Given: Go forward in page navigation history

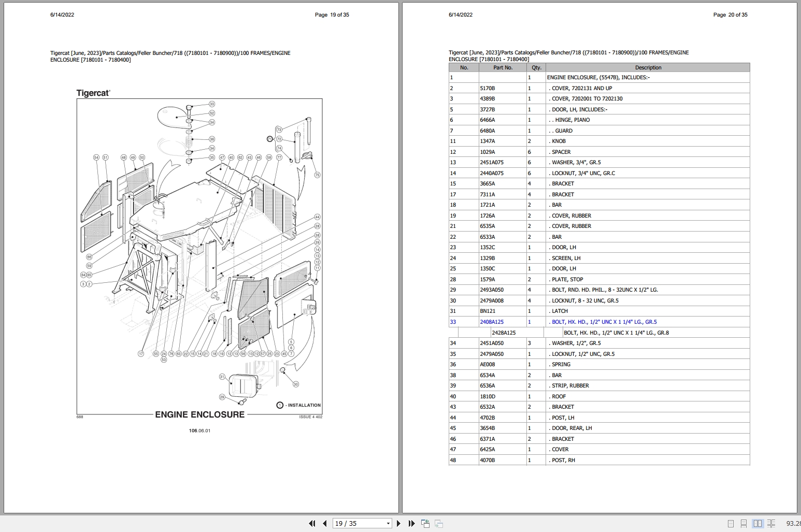Looking at the screenshot, I should pos(439,524).
